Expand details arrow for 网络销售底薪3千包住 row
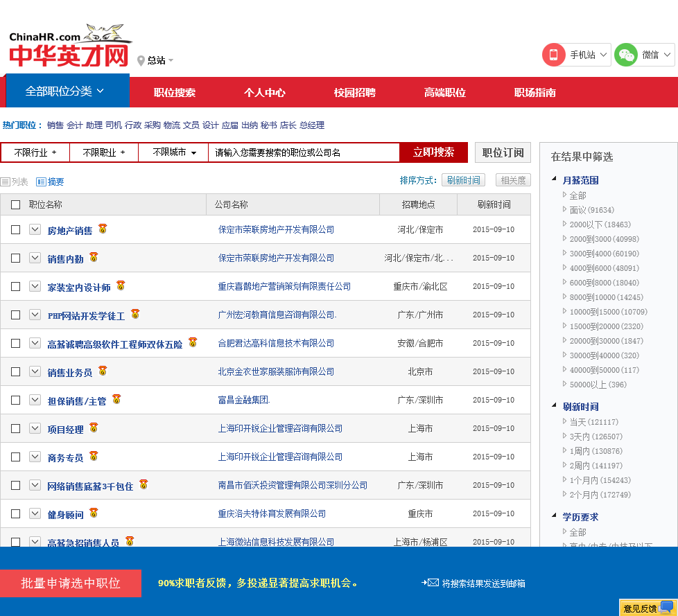The image size is (678, 616). [x=35, y=485]
